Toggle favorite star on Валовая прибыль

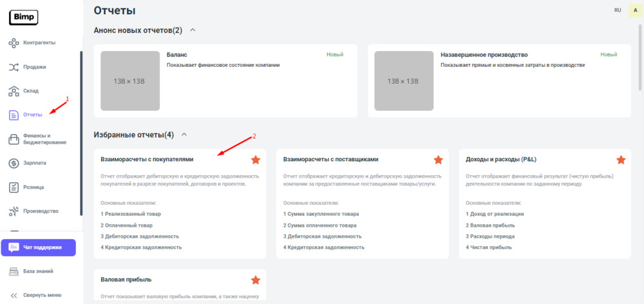(x=256, y=280)
